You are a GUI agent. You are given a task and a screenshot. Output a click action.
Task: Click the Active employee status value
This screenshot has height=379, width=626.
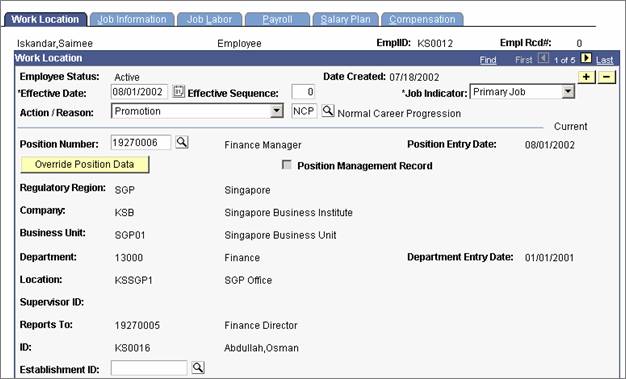point(127,77)
